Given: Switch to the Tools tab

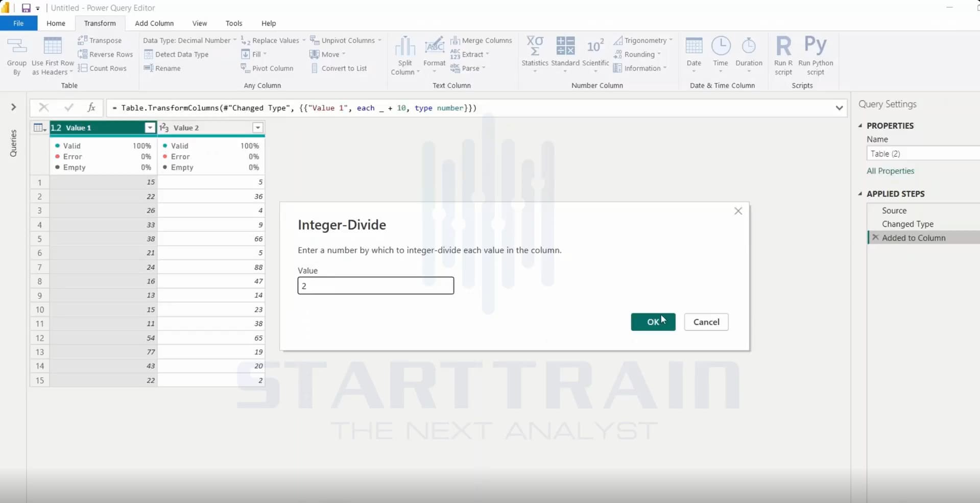Looking at the screenshot, I should (234, 23).
